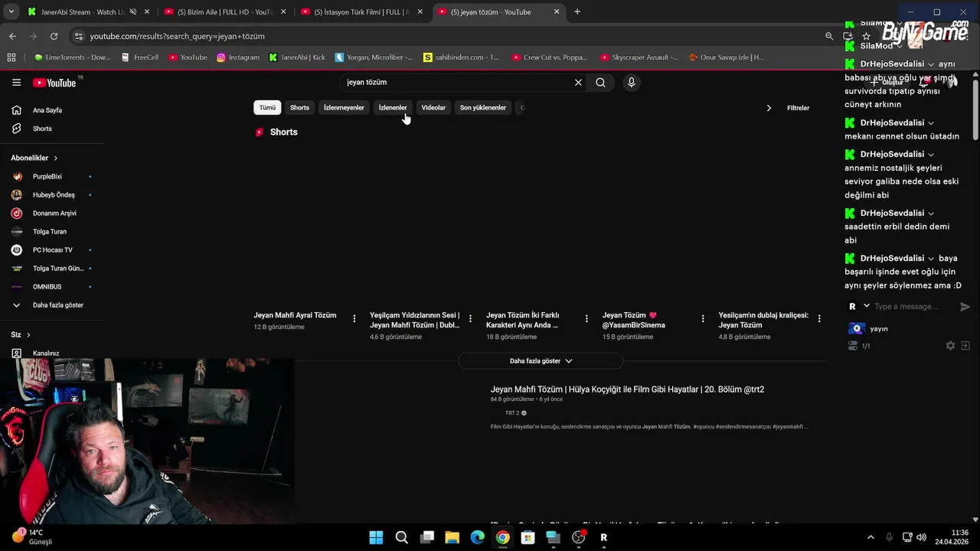
Task: Open the FreeCell bookmark
Action: (x=139, y=57)
